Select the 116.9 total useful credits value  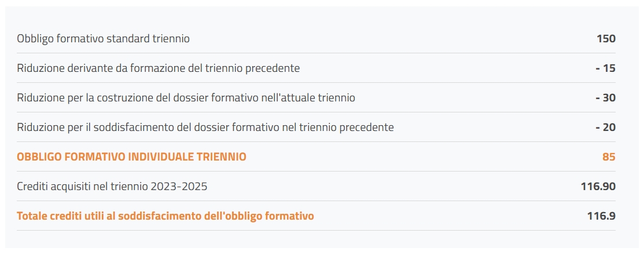pos(601,216)
